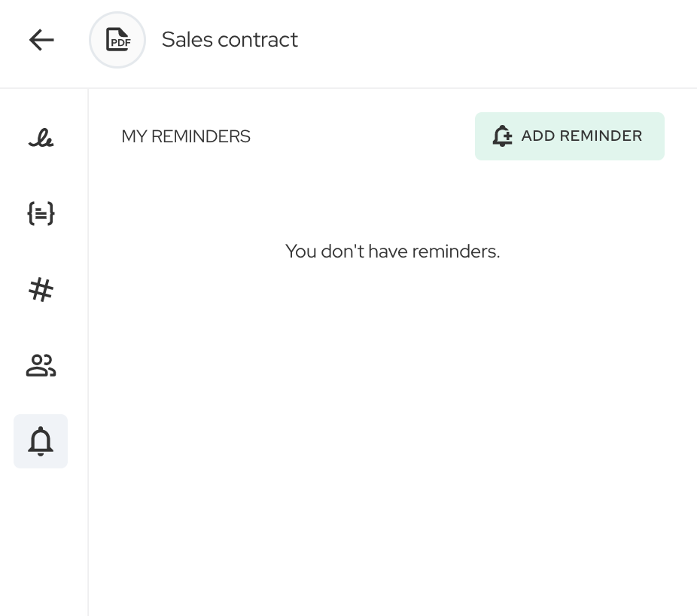
Task: Select the hashtag tab in sidebar
Action: pyautogui.click(x=41, y=290)
